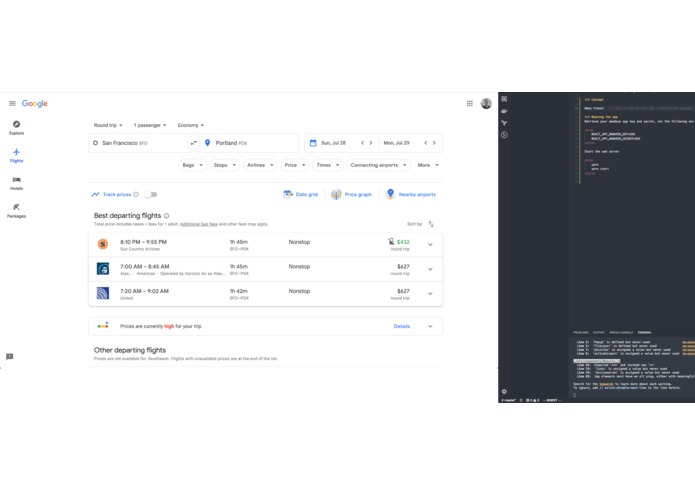The height and width of the screenshot is (494, 695).
Task: Click the terminal input cursor line
Action: [x=574, y=395]
